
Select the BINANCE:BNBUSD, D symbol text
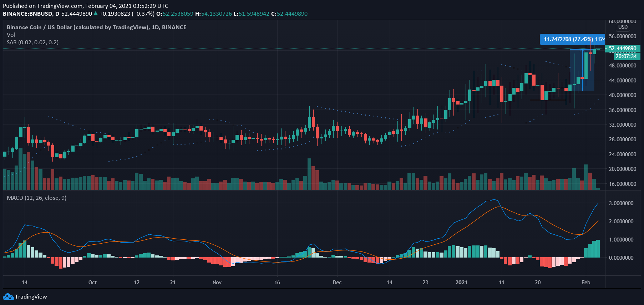[x=31, y=14]
